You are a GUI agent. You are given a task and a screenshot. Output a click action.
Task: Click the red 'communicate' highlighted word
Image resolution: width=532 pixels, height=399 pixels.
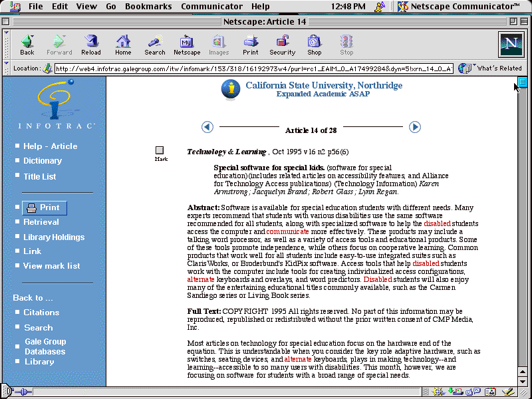tap(287, 231)
